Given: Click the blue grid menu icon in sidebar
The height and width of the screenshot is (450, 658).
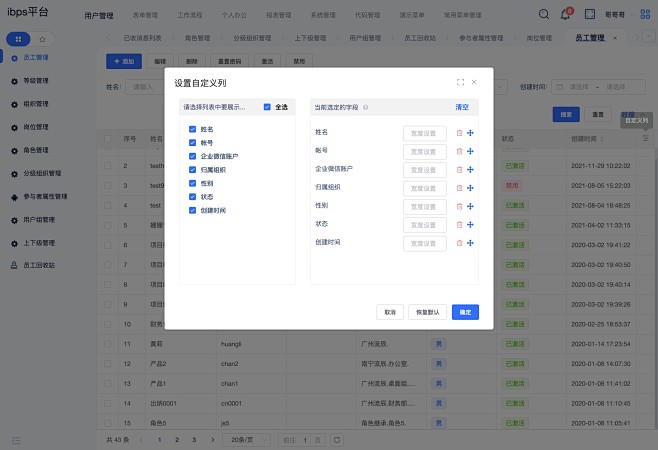Looking at the screenshot, I should tap(18, 39).
